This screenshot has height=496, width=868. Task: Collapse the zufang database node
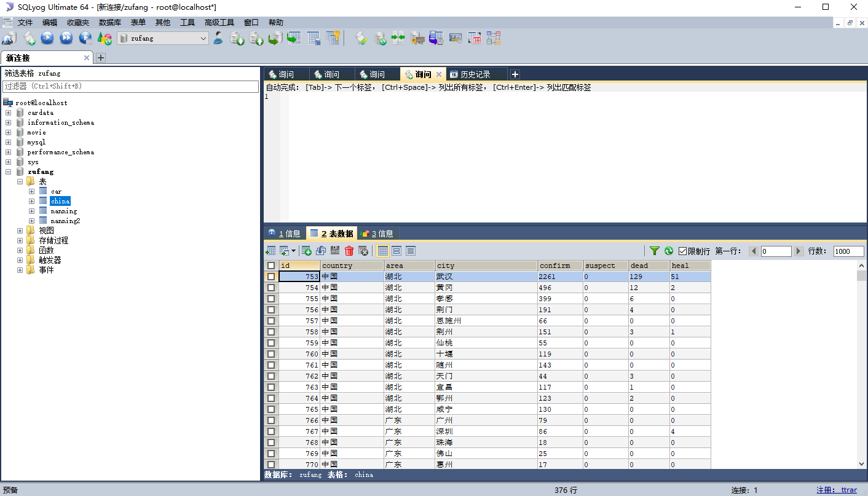coord(9,171)
